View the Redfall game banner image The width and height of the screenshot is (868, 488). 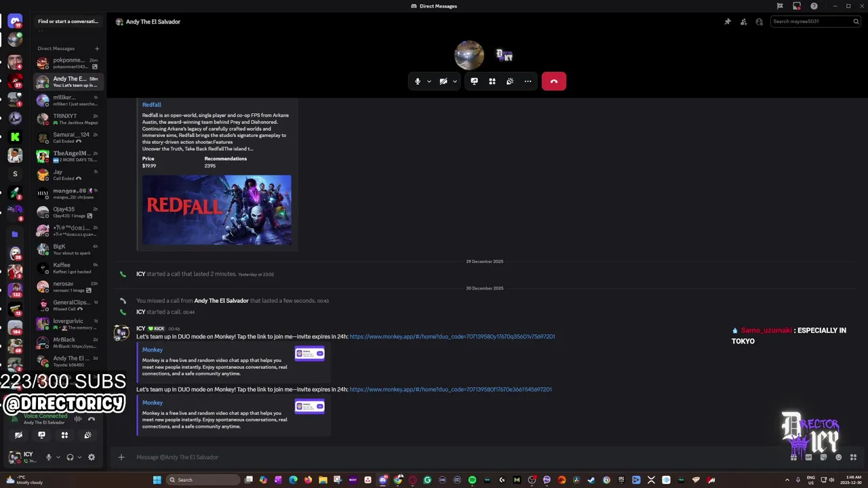click(x=217, y=210)
